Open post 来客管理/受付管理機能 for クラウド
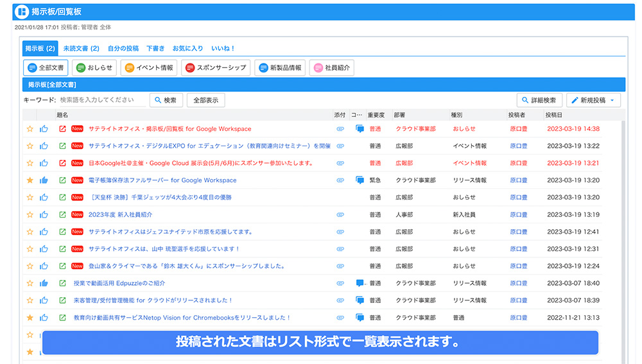The image size is (642, 364). [153, 300]
